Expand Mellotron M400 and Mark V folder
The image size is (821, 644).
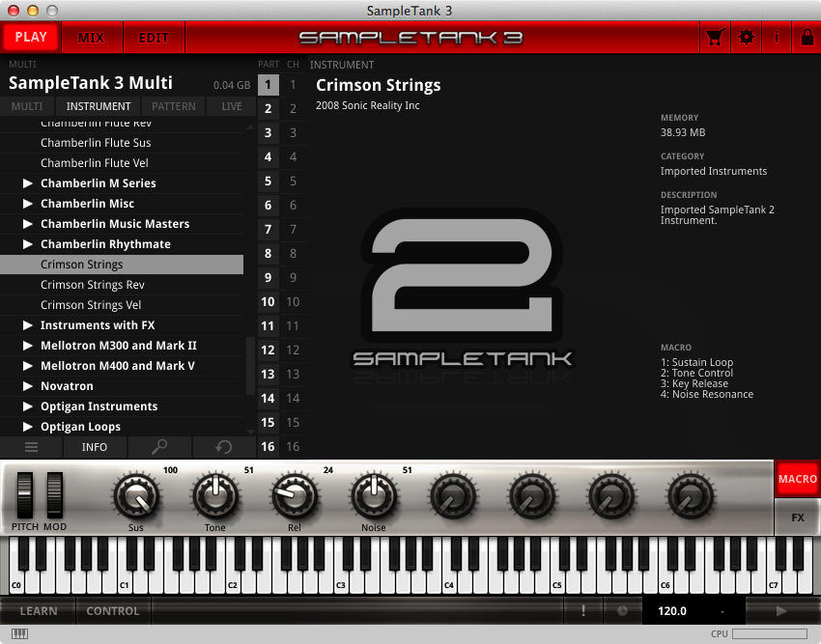click(x=28, y=366)
